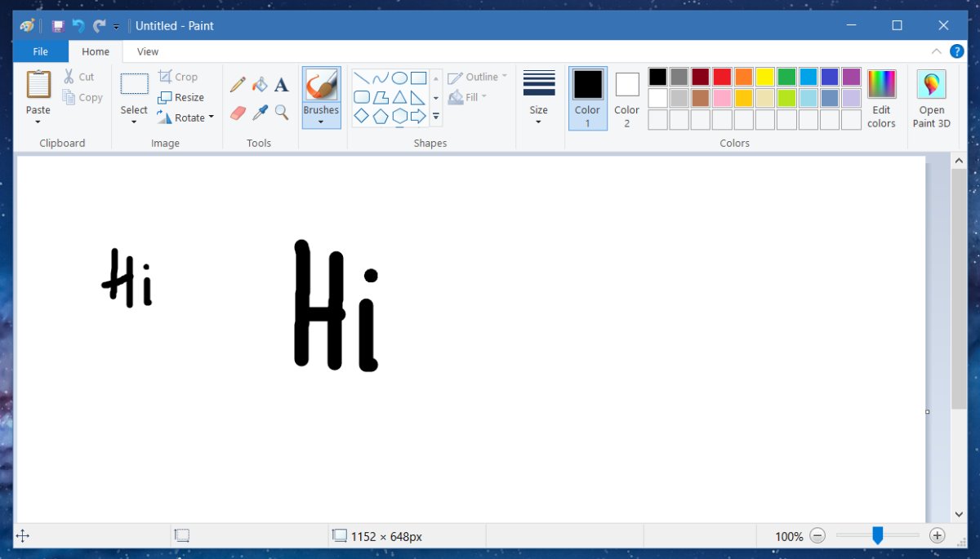Select the Pencil tool
This screenshot has width=980, height=559.
(237, 84)
